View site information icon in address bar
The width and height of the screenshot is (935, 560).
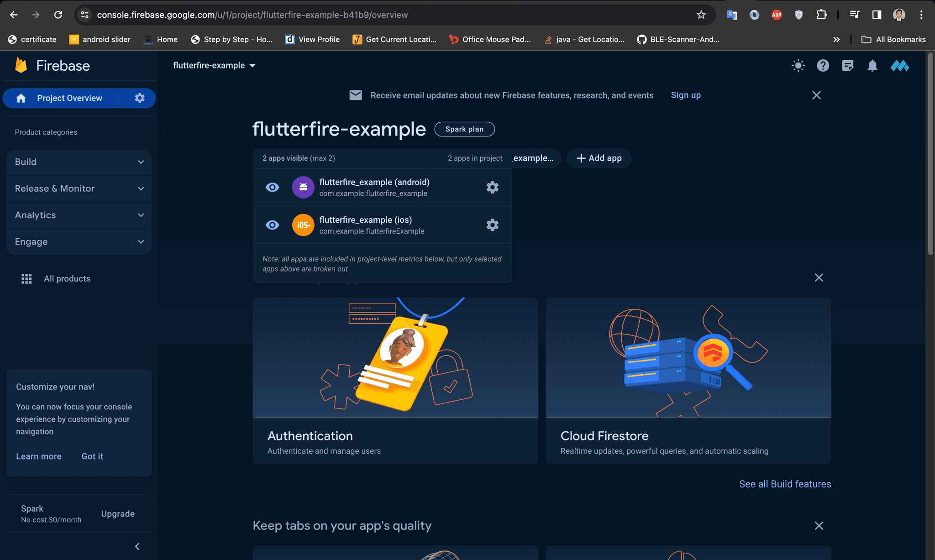tap(84, 15)
